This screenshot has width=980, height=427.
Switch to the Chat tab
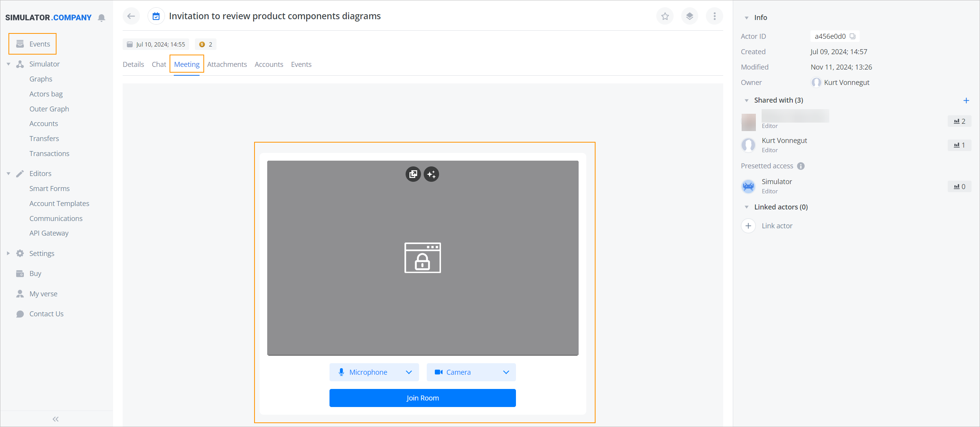(159, 65)
